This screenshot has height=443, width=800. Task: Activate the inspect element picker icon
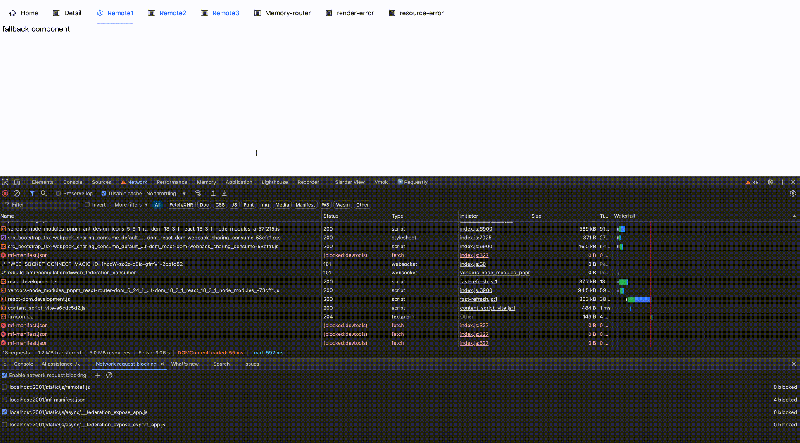(5, 182)
